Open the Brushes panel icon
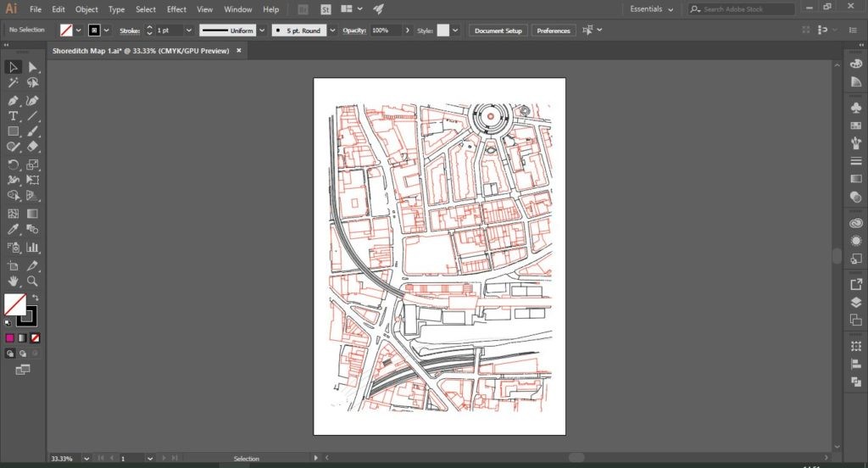Screen dimensions: 868x468 pyautogui.click(x=856, y=143)
